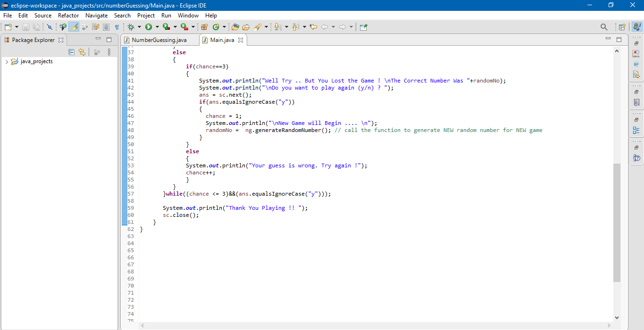Open the New file dropdown arrow

[x=17, y=27]
